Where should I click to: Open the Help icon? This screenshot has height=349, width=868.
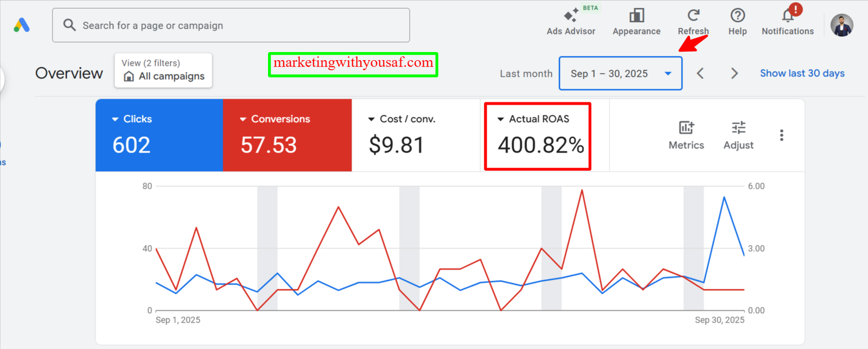pyautogui.click(x=737, y=16)
